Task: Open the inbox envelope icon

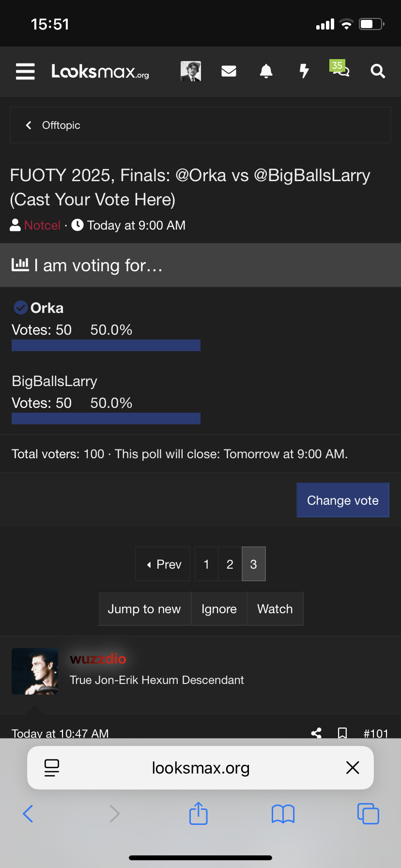Action: (229, 71)
